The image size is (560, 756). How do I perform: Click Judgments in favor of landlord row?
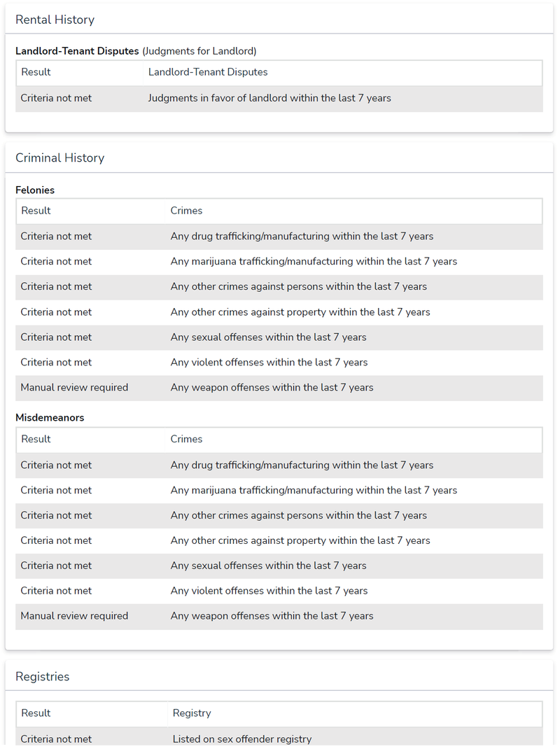click(x=279, y=99)
